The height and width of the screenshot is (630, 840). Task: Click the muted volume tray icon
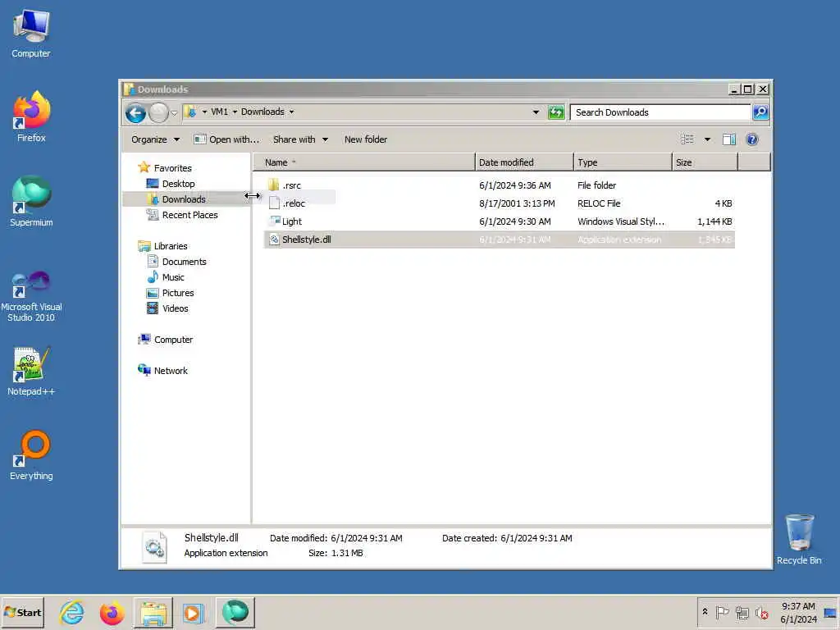(x=762, y=612)
